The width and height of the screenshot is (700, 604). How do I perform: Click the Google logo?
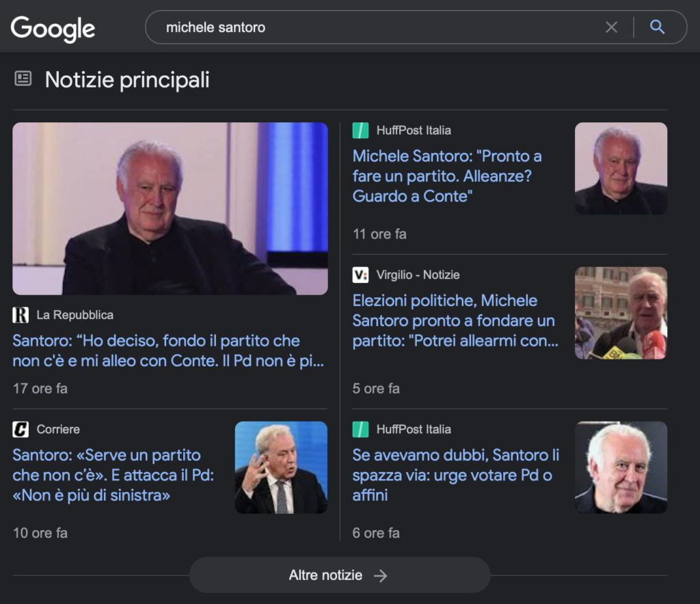[52, 28]
